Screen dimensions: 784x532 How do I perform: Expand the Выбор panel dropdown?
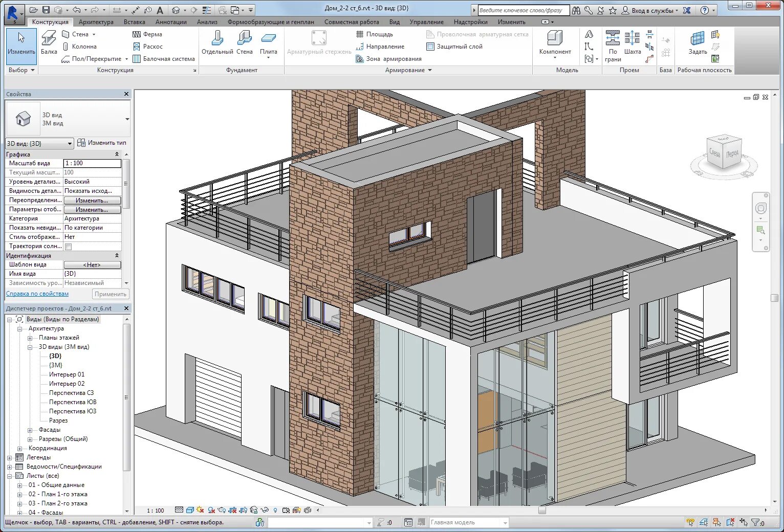click(x=21, y=70)
